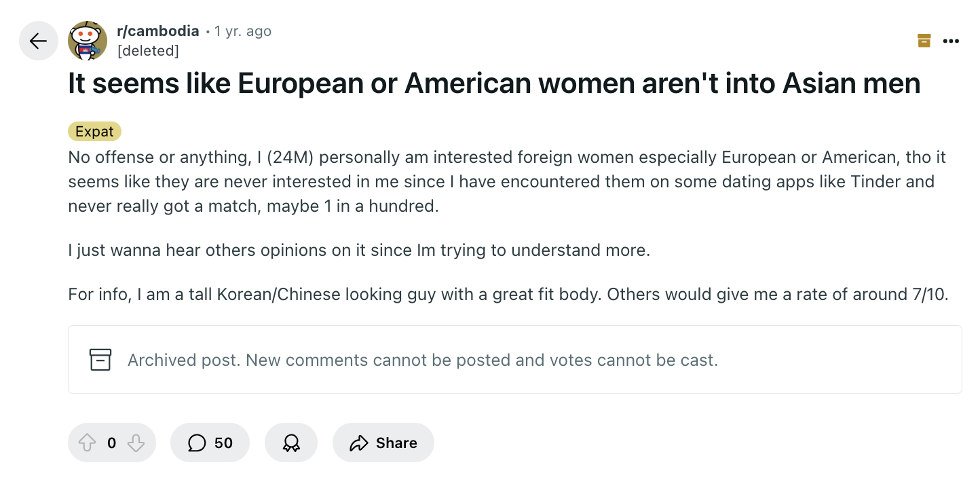Click the [deleted] author label
Viewport: 980px width, 486px height.
tap(148, 50)
